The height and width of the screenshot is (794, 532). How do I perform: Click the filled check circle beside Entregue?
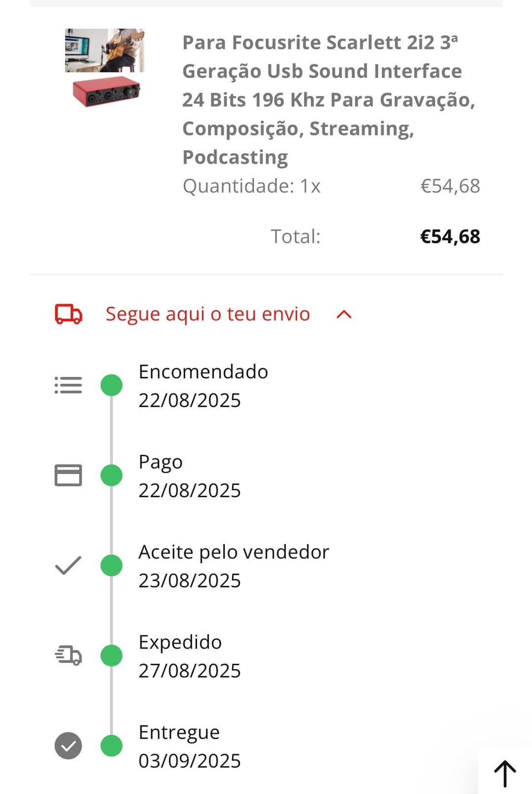coord(68,746)
